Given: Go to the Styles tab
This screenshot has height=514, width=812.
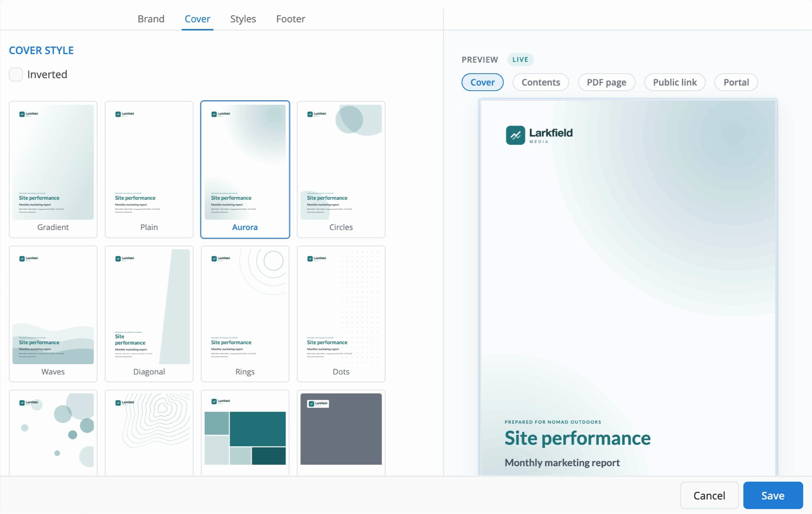Looking at the screenshot, I should (243, 19).
